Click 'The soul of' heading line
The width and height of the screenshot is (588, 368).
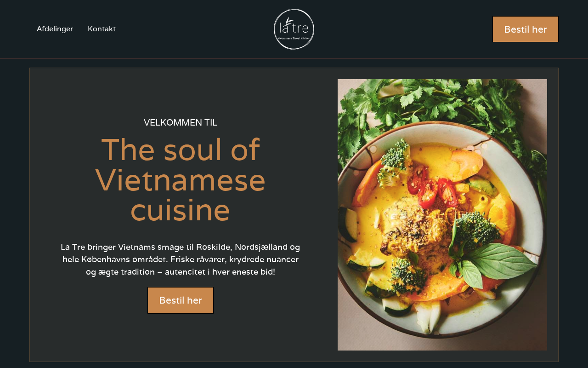(181, 150)
